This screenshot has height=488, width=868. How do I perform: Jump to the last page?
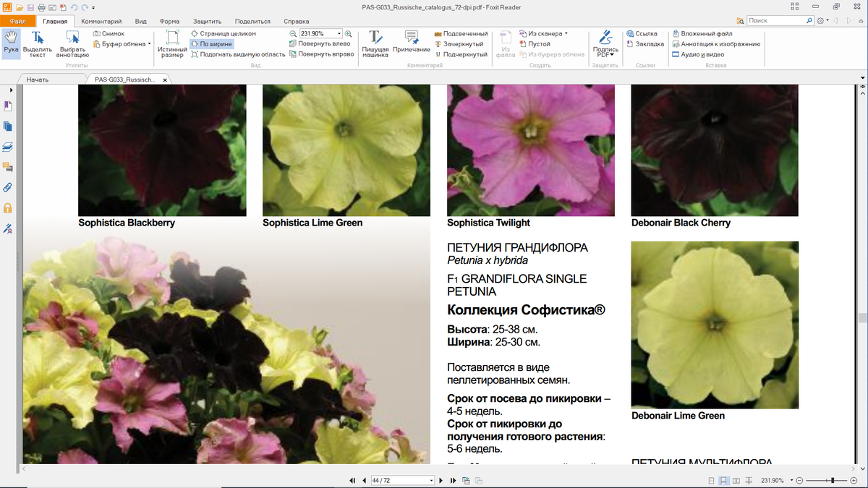click(453, 481)
